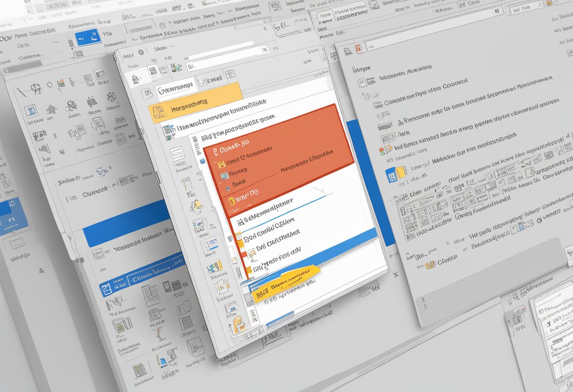Click the yellow icon on the orange panel's second row
Screen dimensions: 573x392
pyautogui.click(x=220, y=164)
